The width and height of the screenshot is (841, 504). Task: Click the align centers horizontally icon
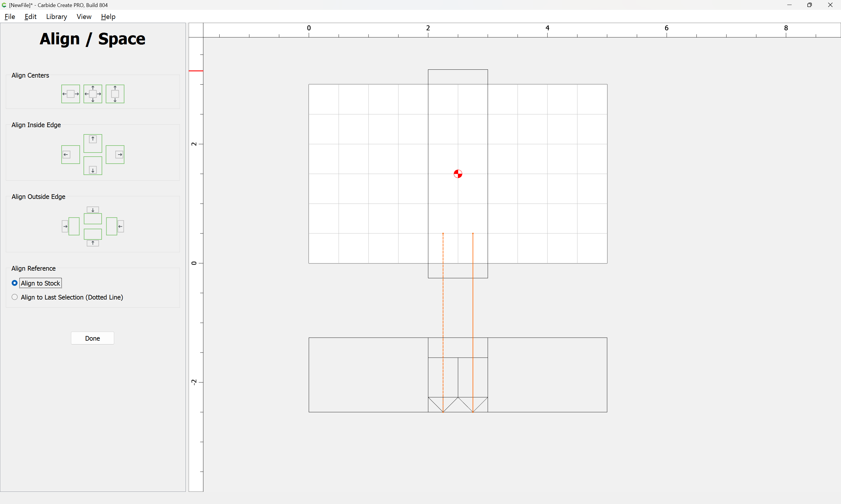click(x=70, y=94)
